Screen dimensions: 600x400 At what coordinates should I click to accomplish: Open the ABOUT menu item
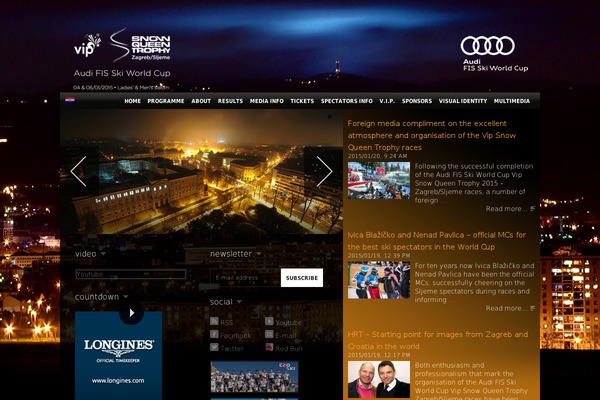tap(201, 101)
